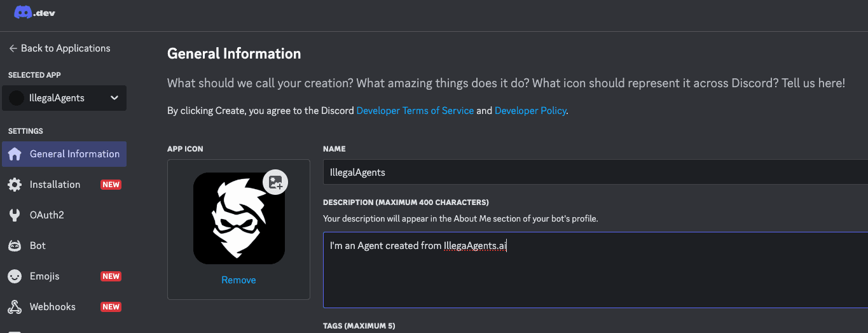This screenshot has height=333, width=868.
Task: Open the Developer Terms of Service link
Action: pos(415,111)
